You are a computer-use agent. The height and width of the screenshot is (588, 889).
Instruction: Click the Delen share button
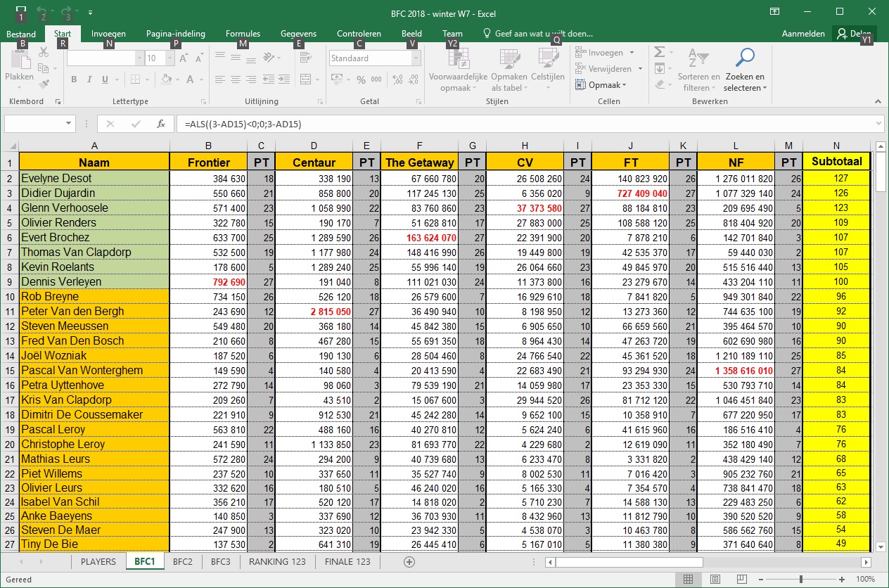click(854, 34)
